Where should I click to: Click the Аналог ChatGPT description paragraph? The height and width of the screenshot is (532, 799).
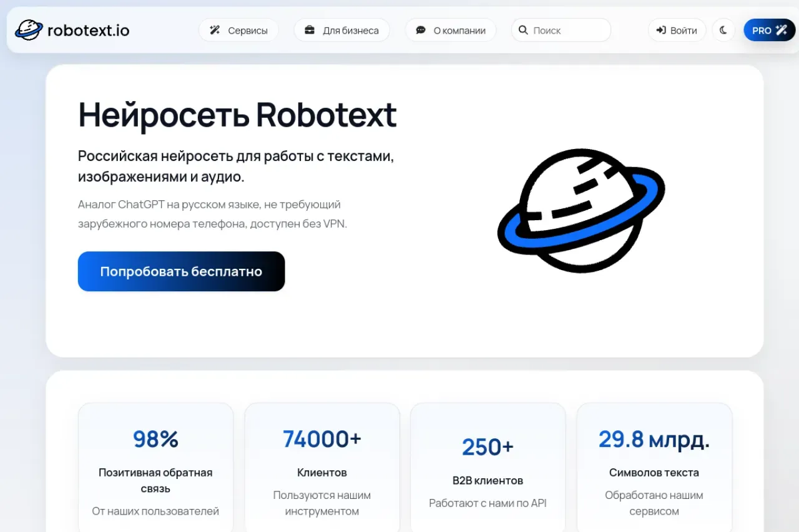(x=212, y=214)
